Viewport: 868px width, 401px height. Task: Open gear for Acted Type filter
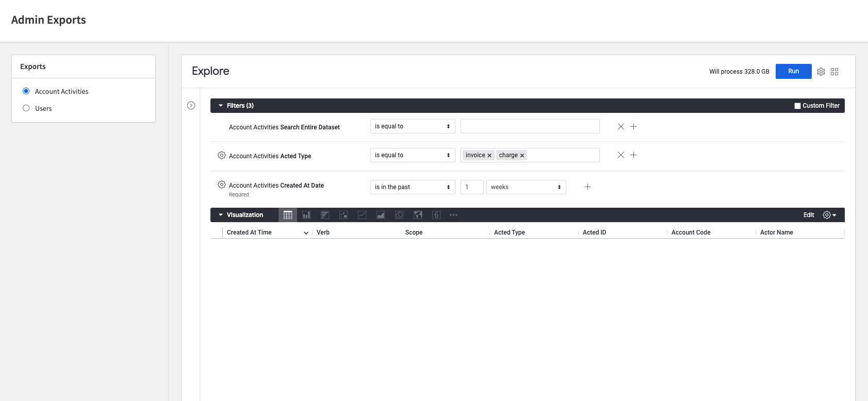(x=222, y=155)
